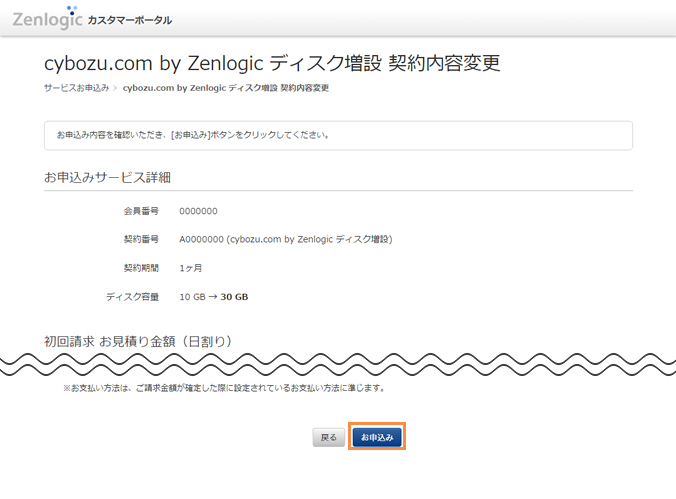The image size is (676, 499).
Task: Click the 会員番号 label
Action: (140, 211)
